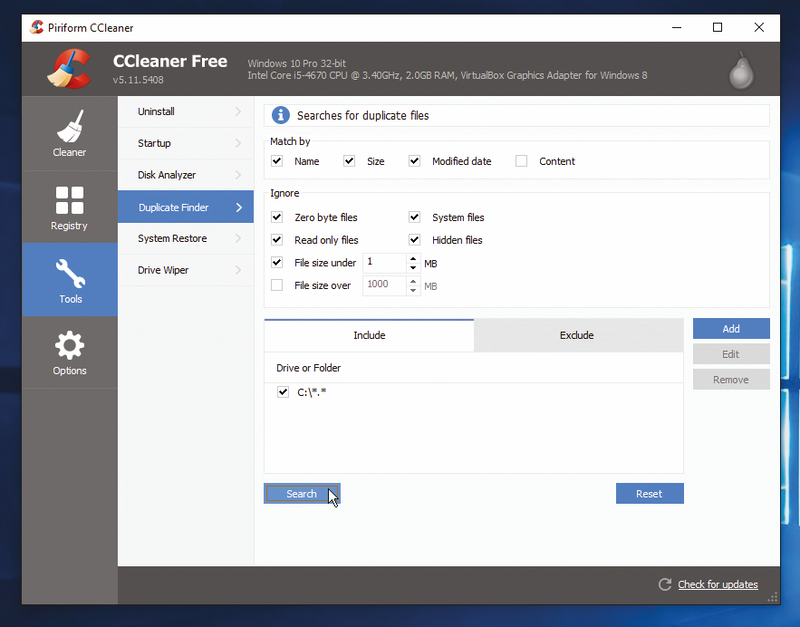Open the Drive Wiper tool
The height and width of the screenshot is (627, 800).
point(186,270)
